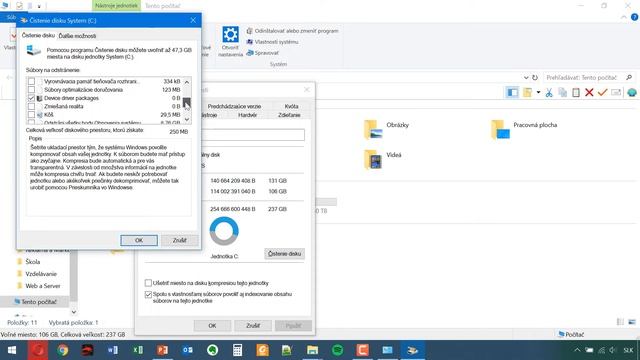The height and width of the screenshot is (360, 640).
Task: Open PowerPoint from the taskbar
Action: coord(162,350)
